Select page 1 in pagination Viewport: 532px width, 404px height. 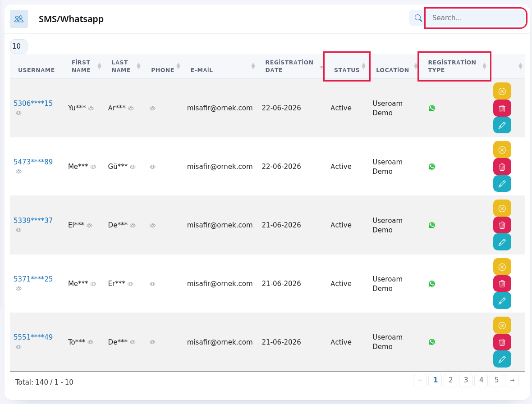pyautogui.click(x=436, y=380)
